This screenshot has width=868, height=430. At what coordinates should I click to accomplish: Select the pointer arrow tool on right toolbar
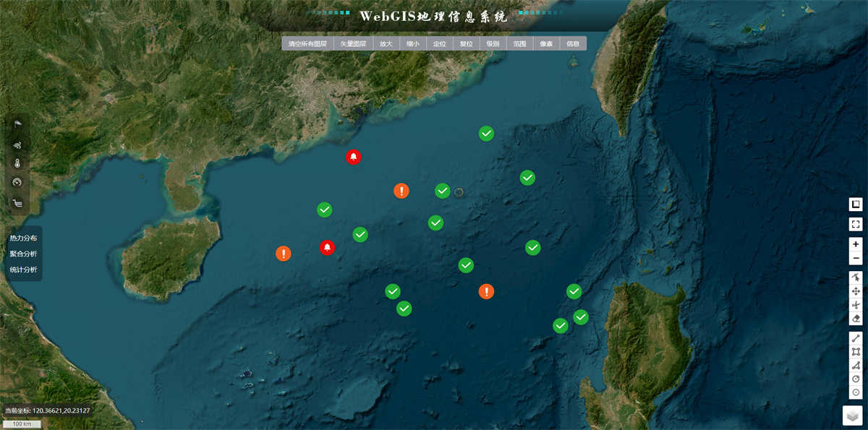[x=856, y=278]
